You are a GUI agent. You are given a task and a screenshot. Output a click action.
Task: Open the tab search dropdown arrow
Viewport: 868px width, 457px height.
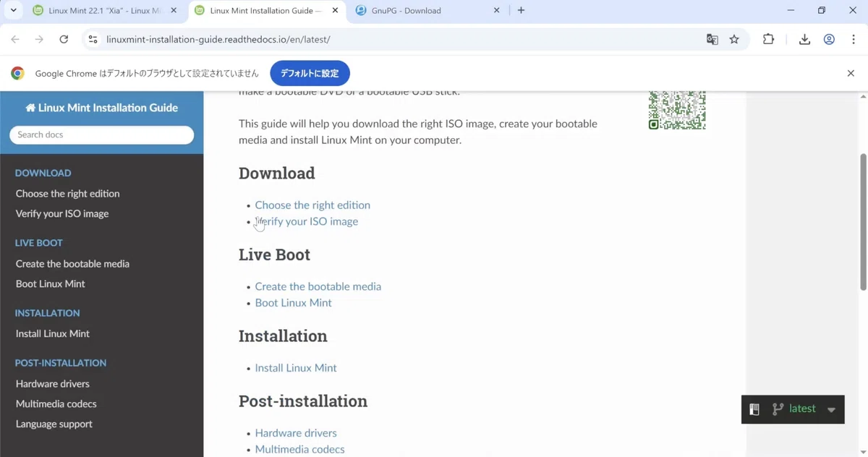[x=13, y=11]
